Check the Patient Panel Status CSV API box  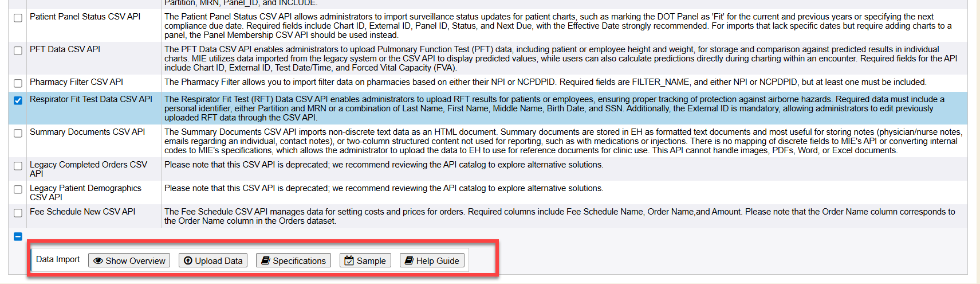click(18, 18)
